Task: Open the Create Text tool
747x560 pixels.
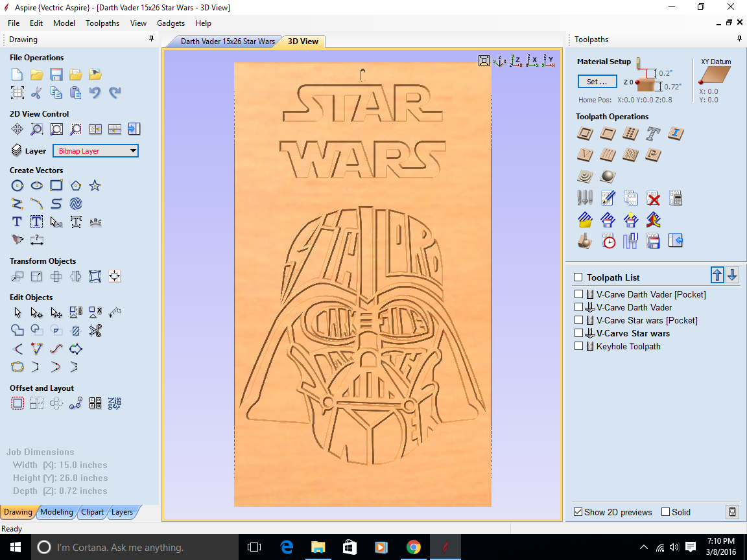Action: point(17,222)
